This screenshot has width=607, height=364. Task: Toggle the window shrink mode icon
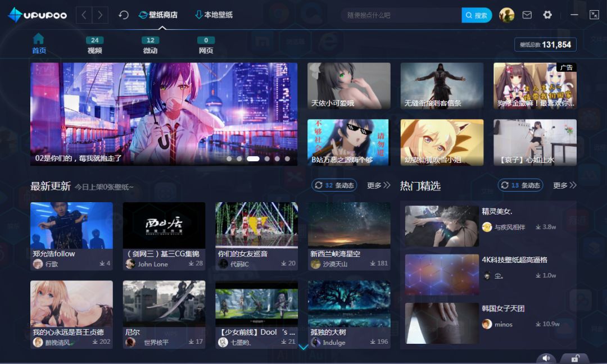tap(594, 15)
